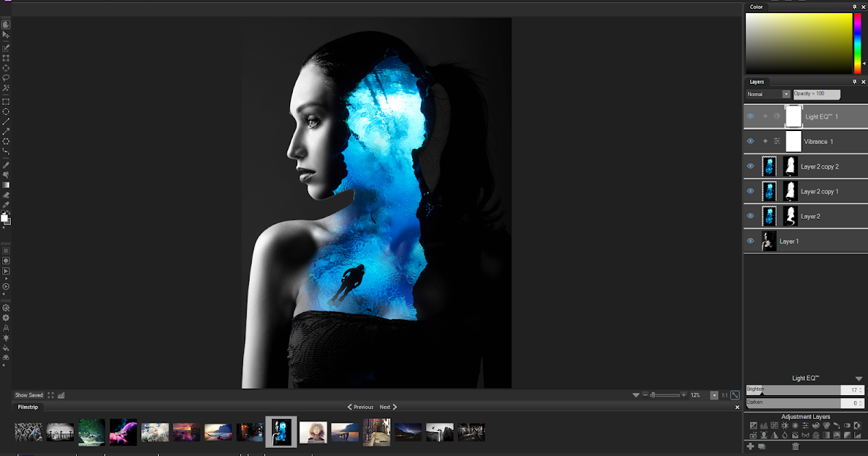868x456 pixels.
Task: Select the portrait thumbnail right of the highlighted one
Action: pyautogui.click(x=312, y=431)
